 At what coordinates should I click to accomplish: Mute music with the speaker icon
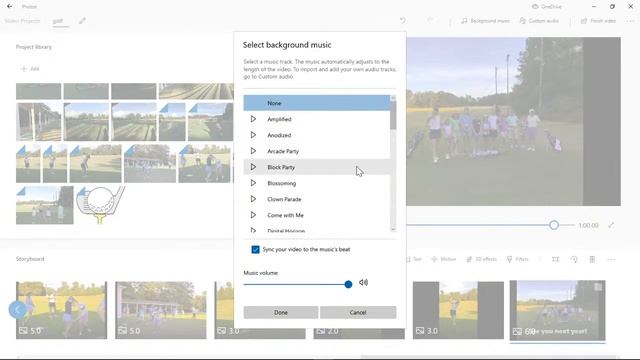(363, 282)
